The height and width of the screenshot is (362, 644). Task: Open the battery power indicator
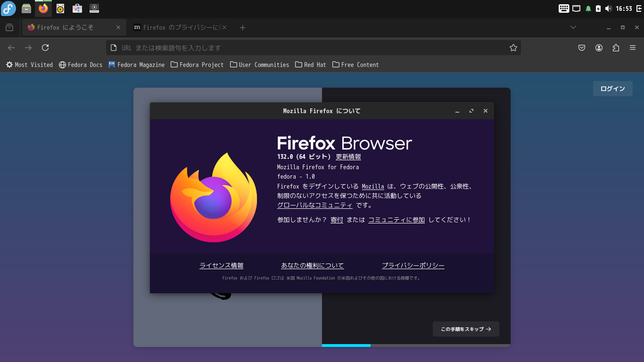coord(598,8)
